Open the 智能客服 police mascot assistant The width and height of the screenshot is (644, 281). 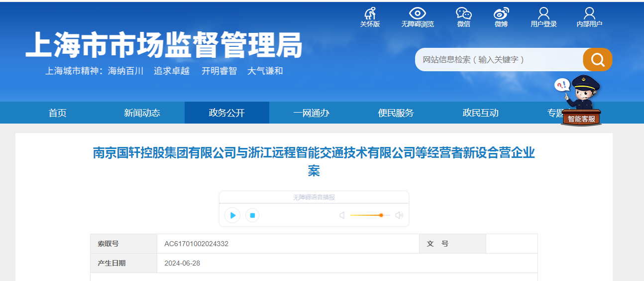(x=581, y=101)
